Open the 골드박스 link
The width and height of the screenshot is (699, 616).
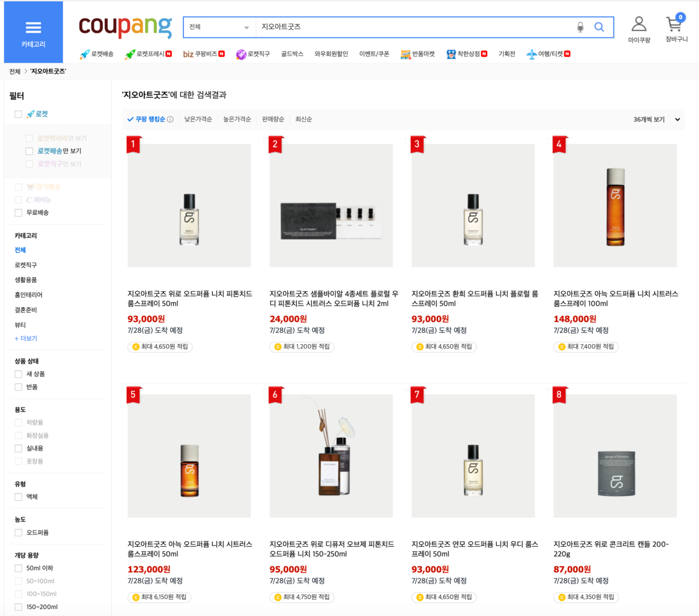coord(292,54)
